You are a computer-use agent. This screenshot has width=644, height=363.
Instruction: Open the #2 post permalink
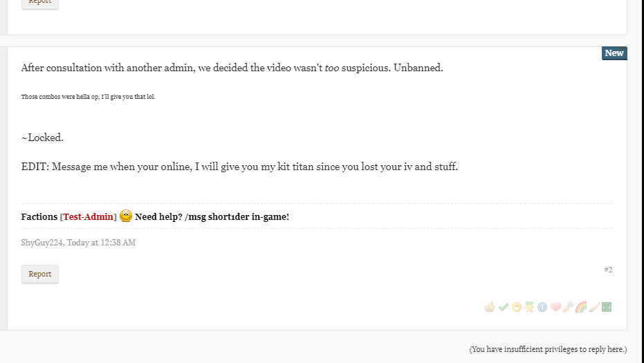click(608, 270)
